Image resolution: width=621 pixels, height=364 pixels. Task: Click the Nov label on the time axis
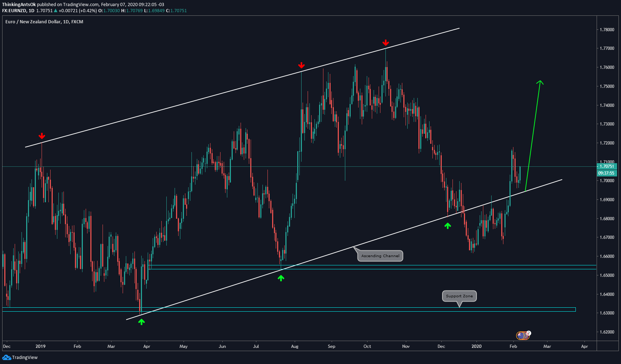406,346
